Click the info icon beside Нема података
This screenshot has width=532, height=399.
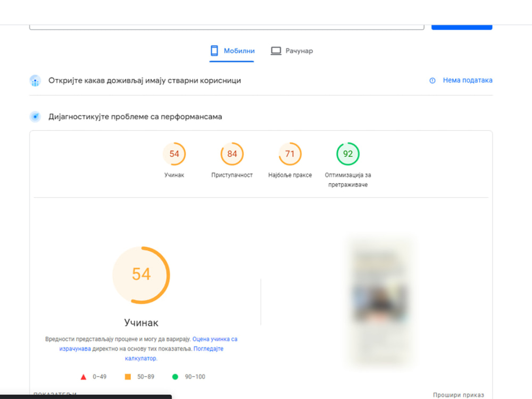432,80
